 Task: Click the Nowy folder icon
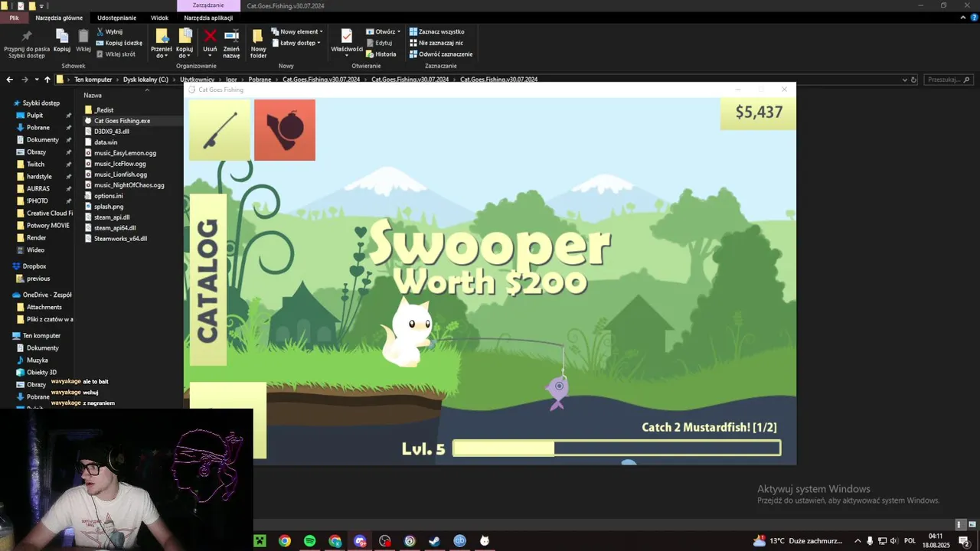pos(258,44)
